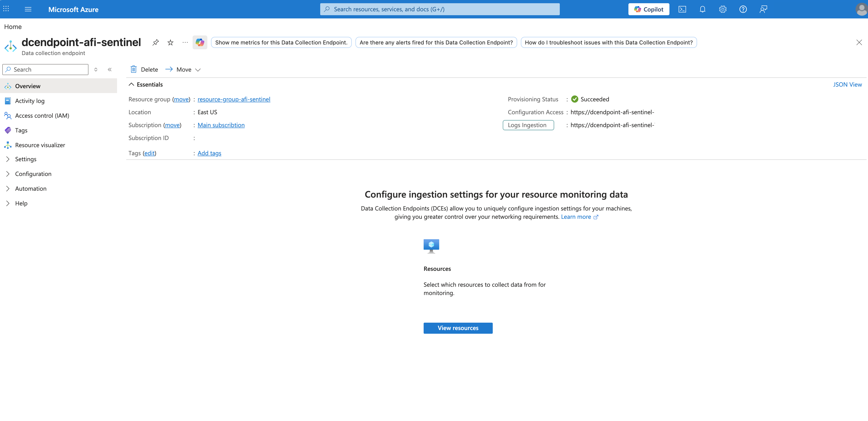
Task: Open the help question mark icon
Action: (x=743, y=9)
